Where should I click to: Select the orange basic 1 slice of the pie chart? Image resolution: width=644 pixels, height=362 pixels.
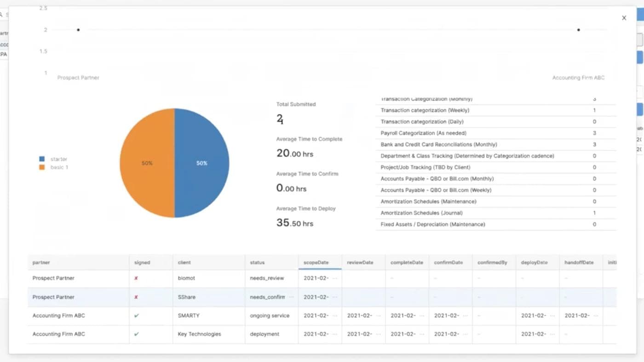click(147, 163)
